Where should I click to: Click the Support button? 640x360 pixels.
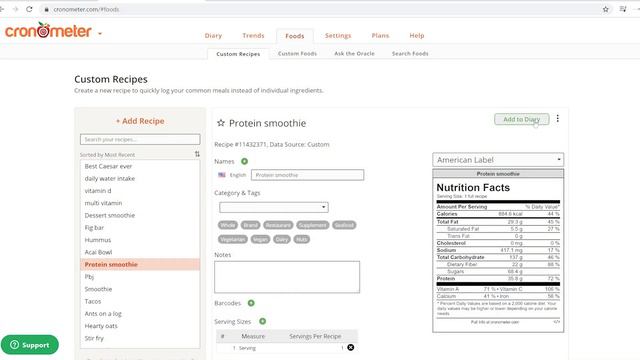pos(30,345)
